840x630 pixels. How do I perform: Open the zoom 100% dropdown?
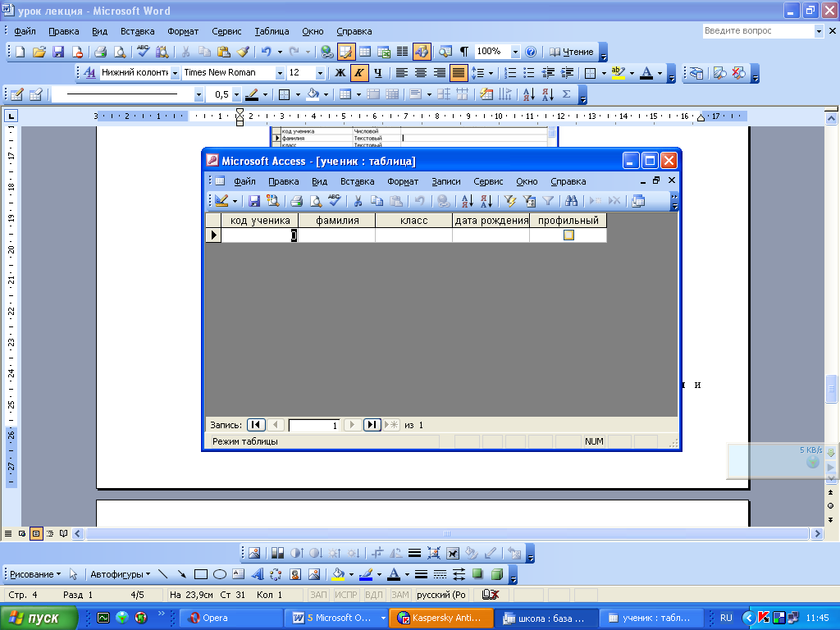point(515,52)
